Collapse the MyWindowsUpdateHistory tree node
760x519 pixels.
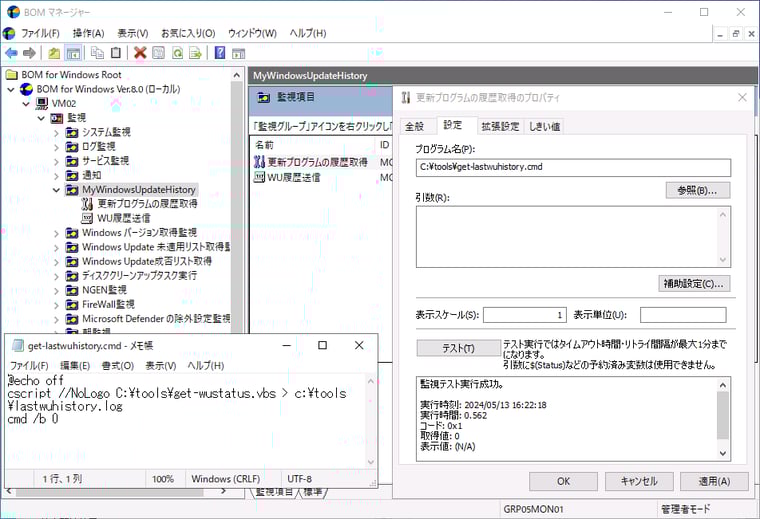point(56,190)
